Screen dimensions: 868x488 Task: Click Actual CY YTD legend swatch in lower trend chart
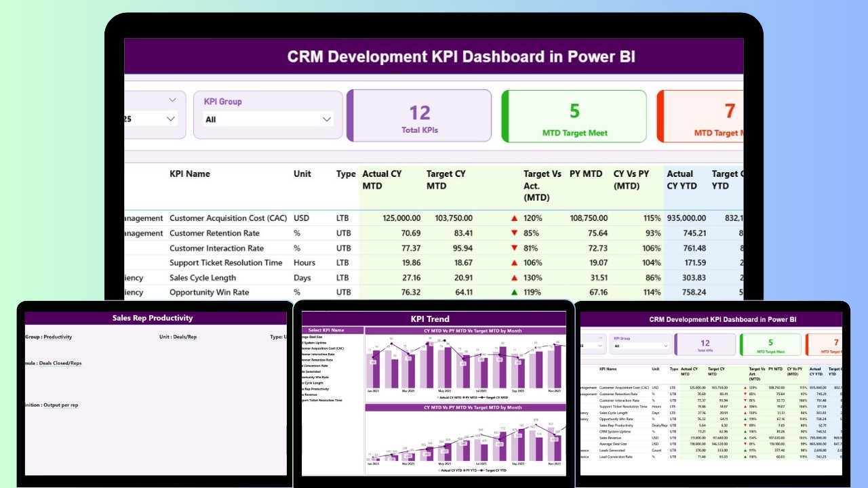[x=439, y=470]
